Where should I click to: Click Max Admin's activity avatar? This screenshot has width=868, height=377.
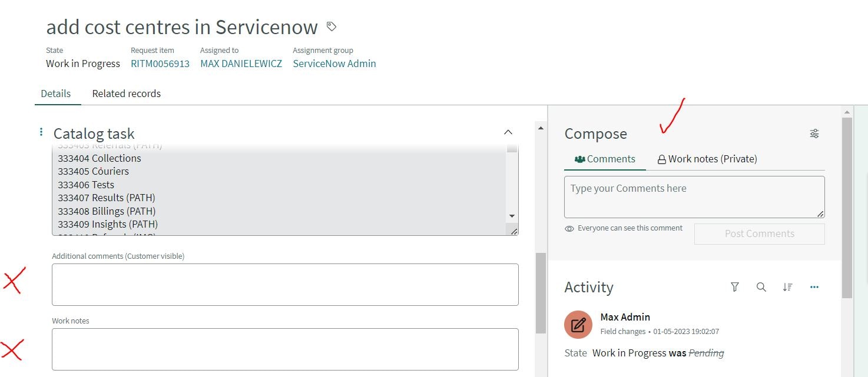578,324
